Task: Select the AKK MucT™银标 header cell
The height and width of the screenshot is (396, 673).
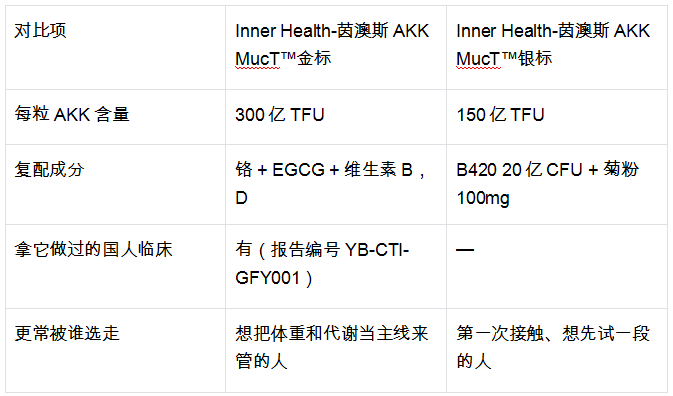Action: pyautogui.click(x=557, y=48)
